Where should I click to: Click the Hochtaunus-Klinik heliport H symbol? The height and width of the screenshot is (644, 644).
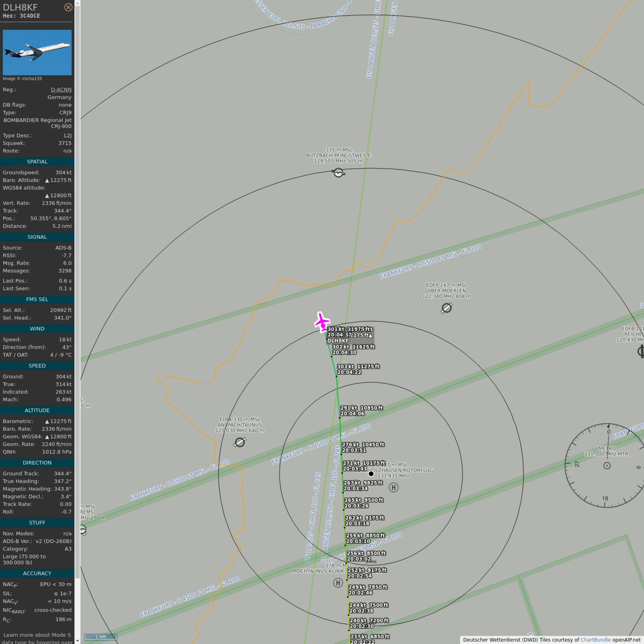click(338, 583)
